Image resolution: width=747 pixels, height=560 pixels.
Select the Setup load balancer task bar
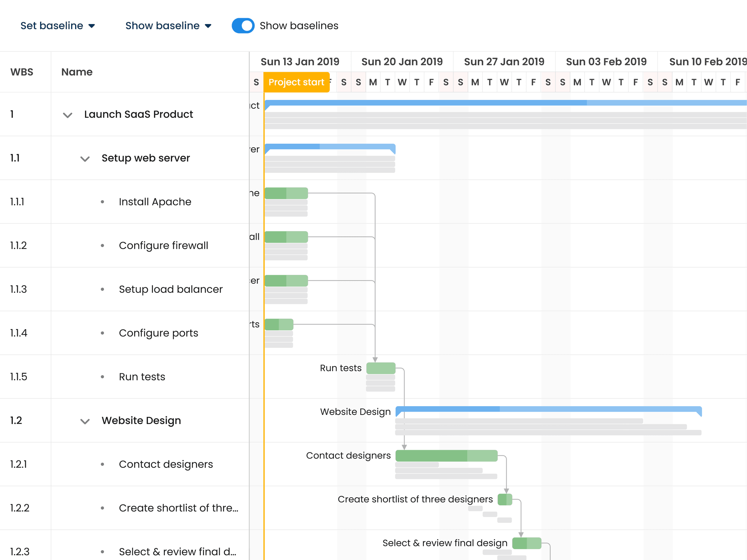pyautogui.click(x=286, y=281)
